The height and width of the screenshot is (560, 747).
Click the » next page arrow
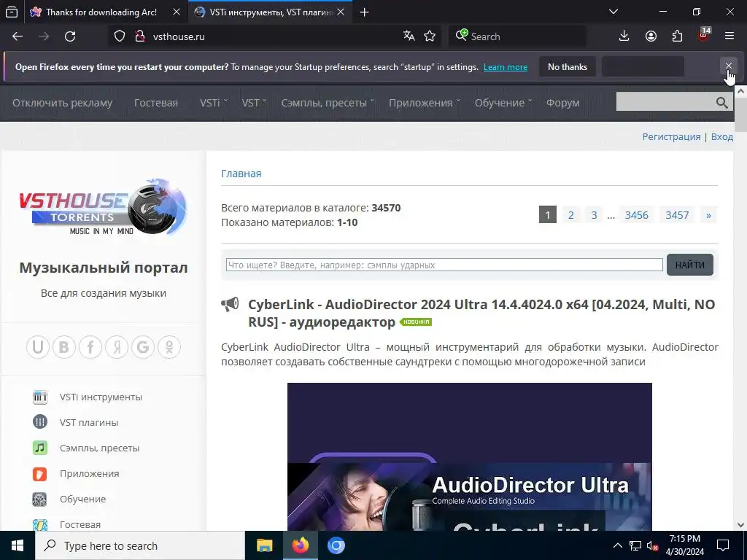click(x=708, y=215)
